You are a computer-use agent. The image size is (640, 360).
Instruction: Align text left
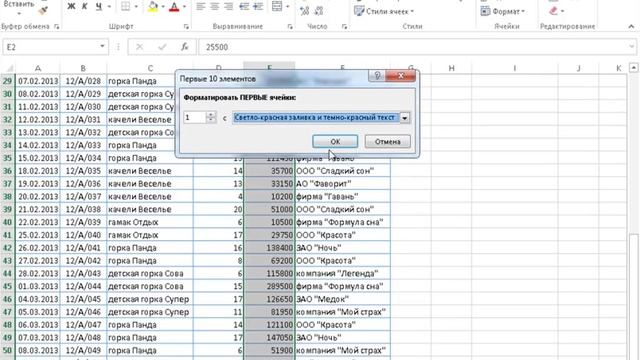(200, 7)
